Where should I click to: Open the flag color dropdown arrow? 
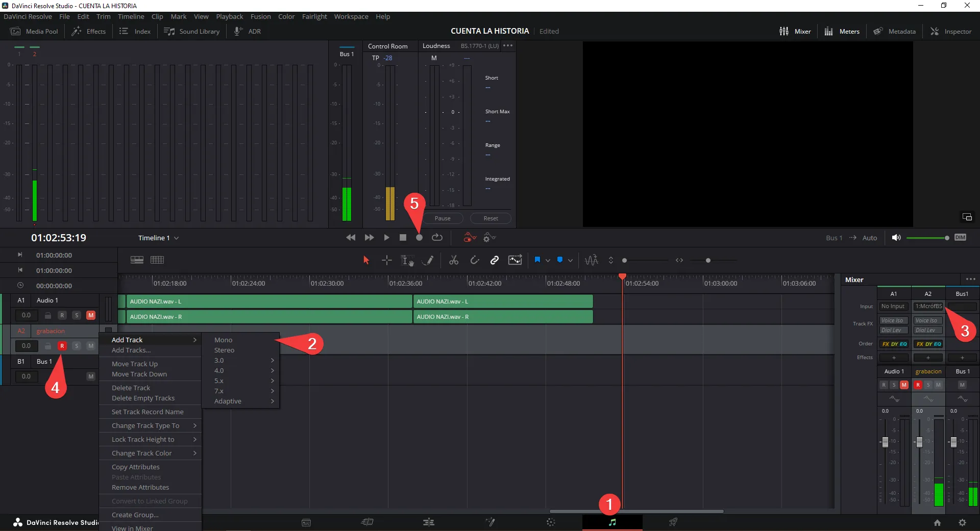[x=548, y=261]
